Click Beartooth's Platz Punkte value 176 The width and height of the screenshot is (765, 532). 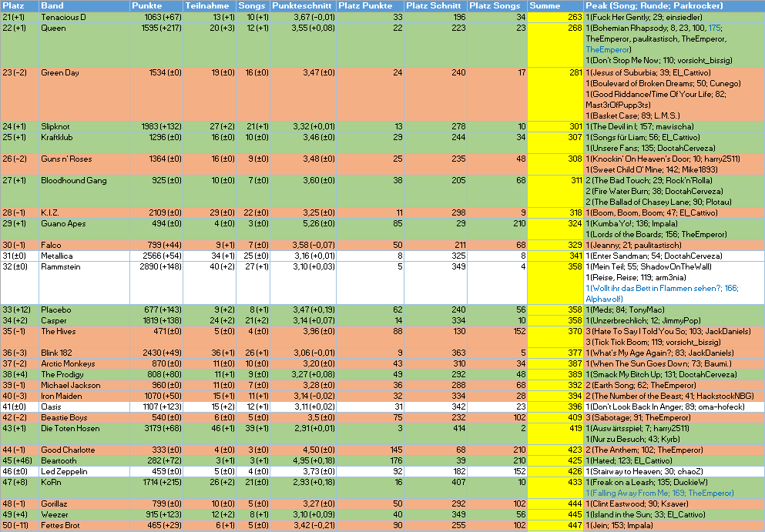371,460
